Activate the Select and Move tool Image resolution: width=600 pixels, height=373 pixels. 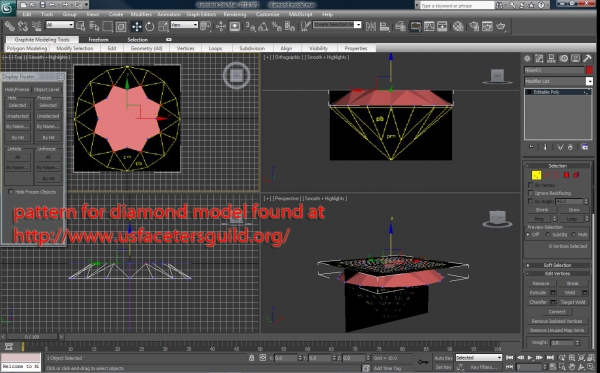pyautogui.click(x=137, y=26)
